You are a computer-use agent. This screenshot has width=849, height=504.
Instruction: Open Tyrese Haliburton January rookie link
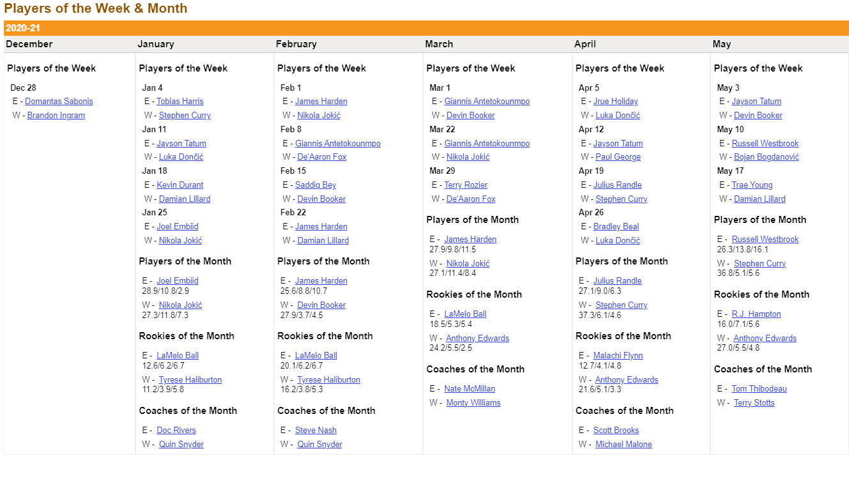tap(190, 380)
